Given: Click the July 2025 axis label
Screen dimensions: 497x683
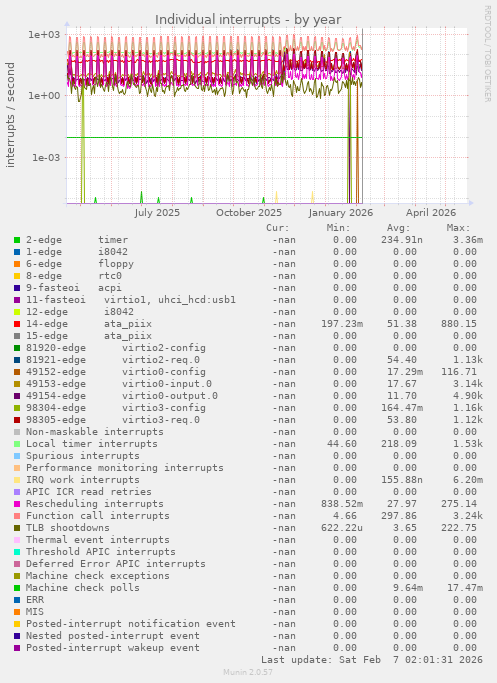Looking at the screenshot, I should point(157,213).
